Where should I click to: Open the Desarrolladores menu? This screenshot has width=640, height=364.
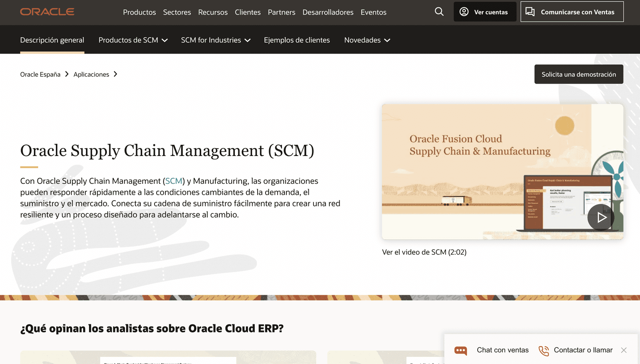coord(328,12)
